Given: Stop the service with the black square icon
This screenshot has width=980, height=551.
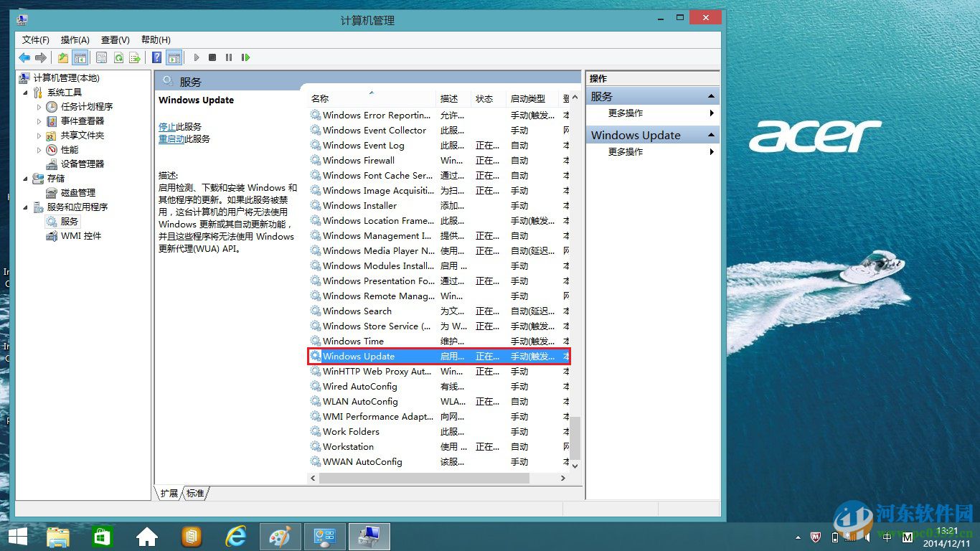Looking at the screenshot, I should pyautogui.click(x=212, y=57).
